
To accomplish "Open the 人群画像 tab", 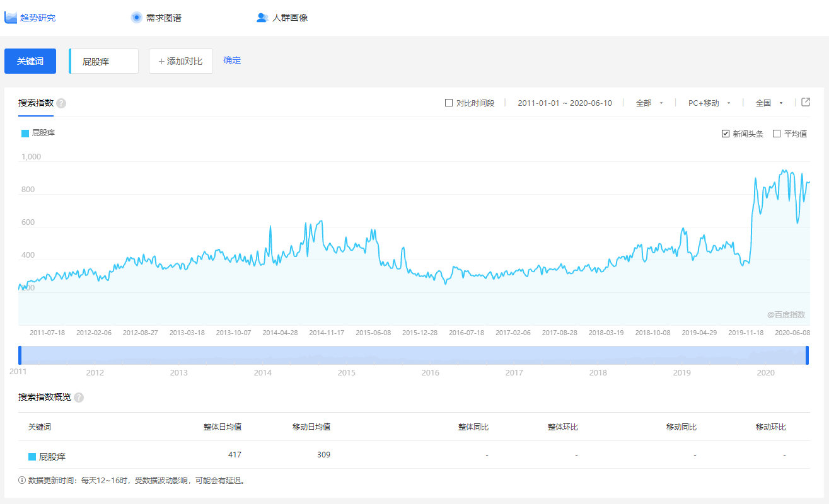I will point(290,18).
